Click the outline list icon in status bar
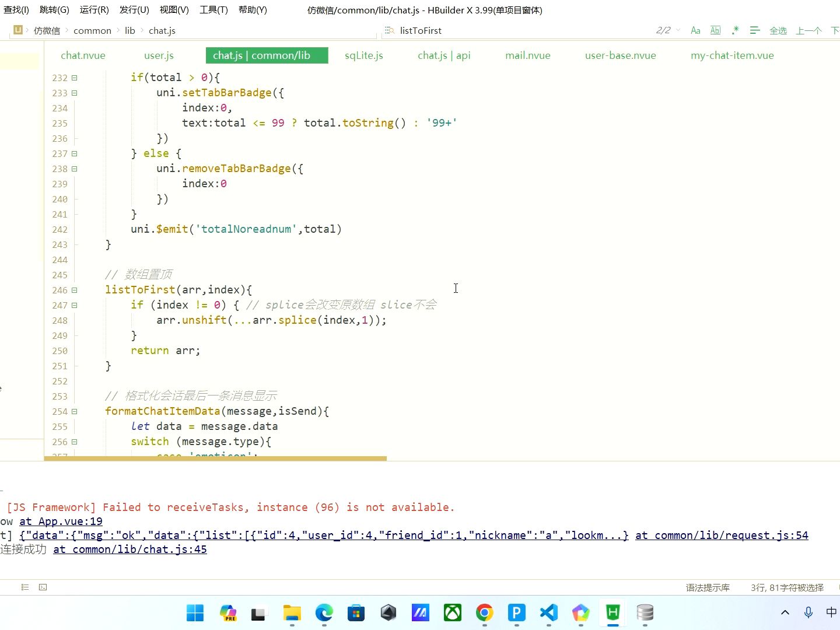840x630 pixels. 24,587
